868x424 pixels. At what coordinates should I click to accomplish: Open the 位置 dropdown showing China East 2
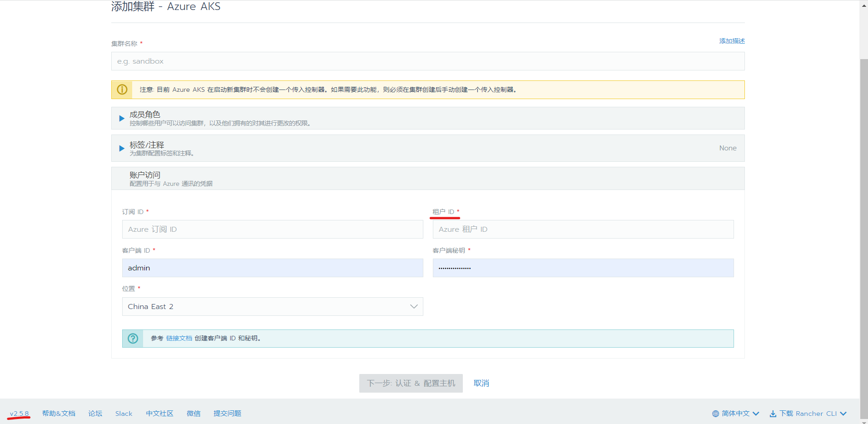click(273, 307)
